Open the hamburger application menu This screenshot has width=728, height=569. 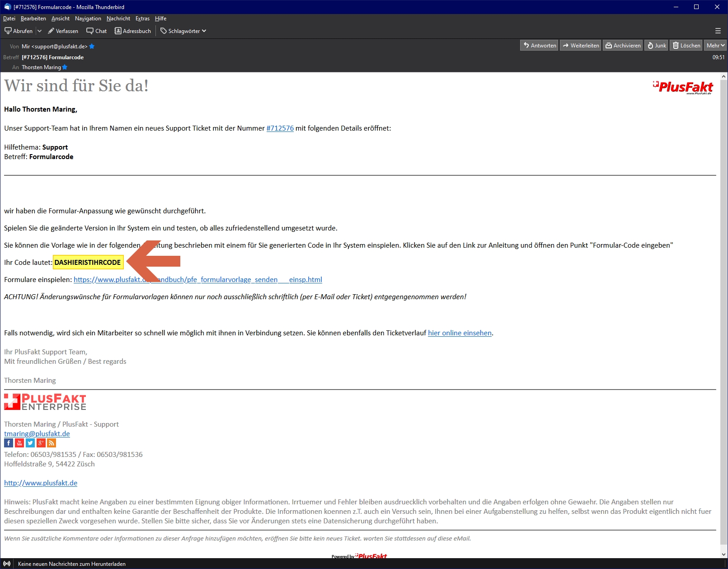(x=718, y=31)
